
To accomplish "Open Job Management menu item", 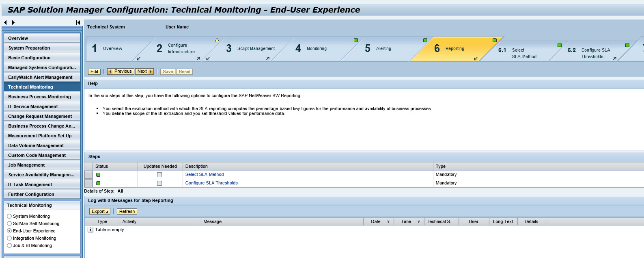I will pos(42,165).
